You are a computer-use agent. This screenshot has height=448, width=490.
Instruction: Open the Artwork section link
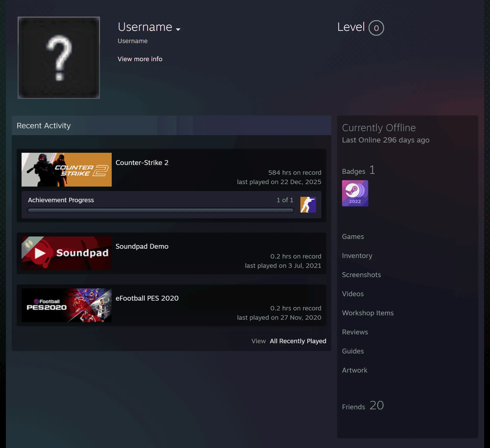point(354,370)
